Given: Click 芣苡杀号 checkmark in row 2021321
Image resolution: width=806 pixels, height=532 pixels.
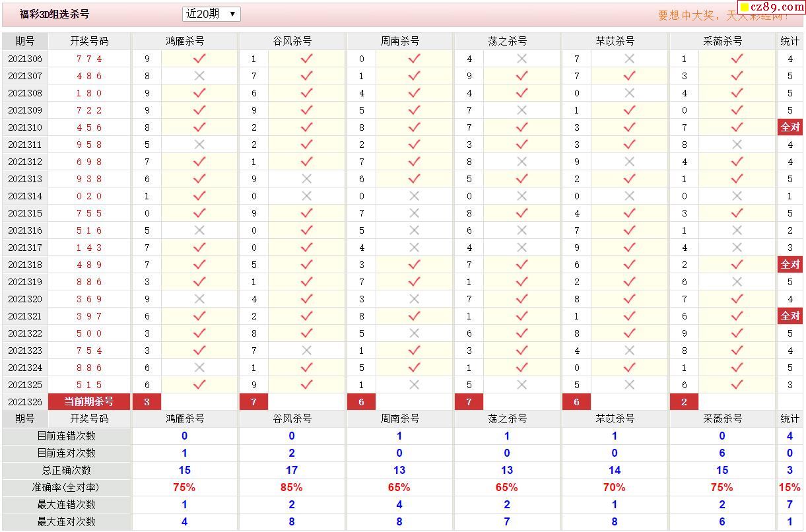Looking at the screenshot, I should (630, 316).
